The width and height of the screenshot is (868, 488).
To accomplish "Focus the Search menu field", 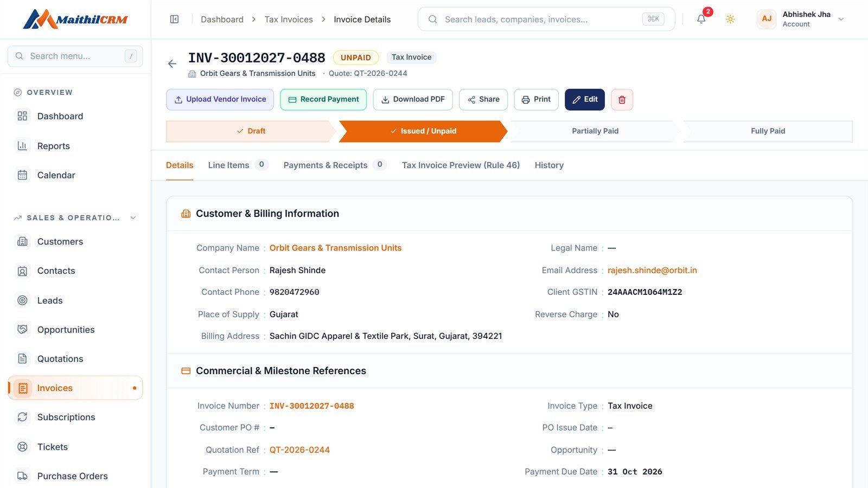I will pyautogui.click(x=75, y=56).
